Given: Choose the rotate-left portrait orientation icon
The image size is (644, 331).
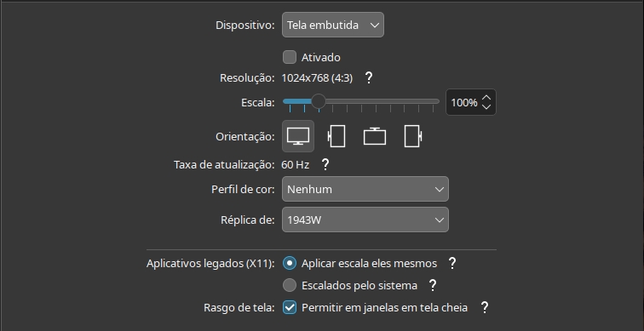Looking at the screenshot, I should point(336,136).
